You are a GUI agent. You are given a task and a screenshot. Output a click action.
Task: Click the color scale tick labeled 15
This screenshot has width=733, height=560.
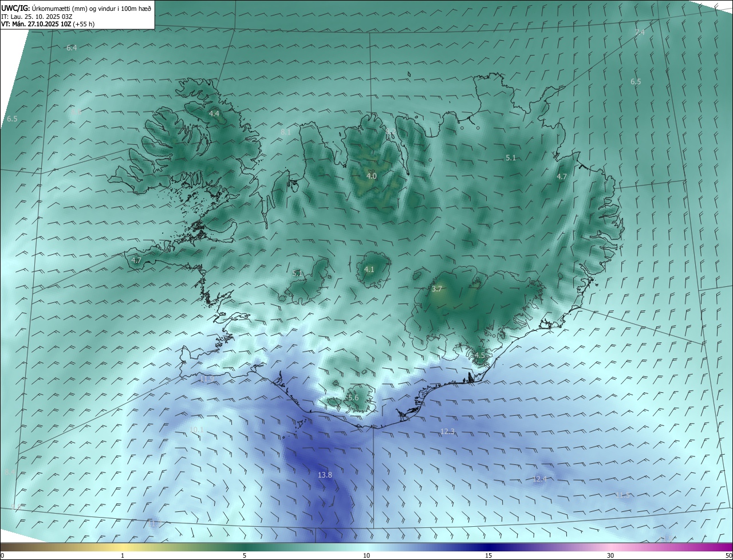tap(488, 555)
